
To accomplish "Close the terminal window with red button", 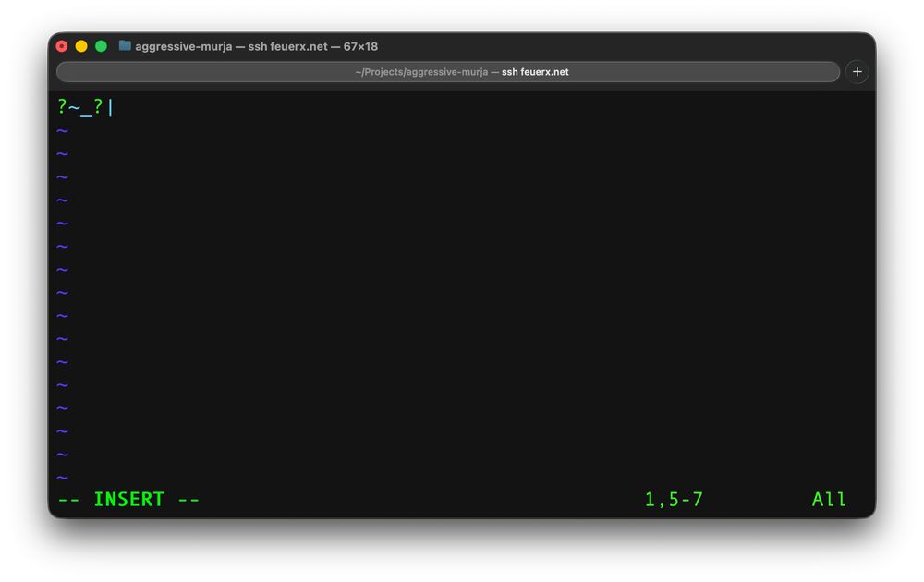I will point(62,46).
